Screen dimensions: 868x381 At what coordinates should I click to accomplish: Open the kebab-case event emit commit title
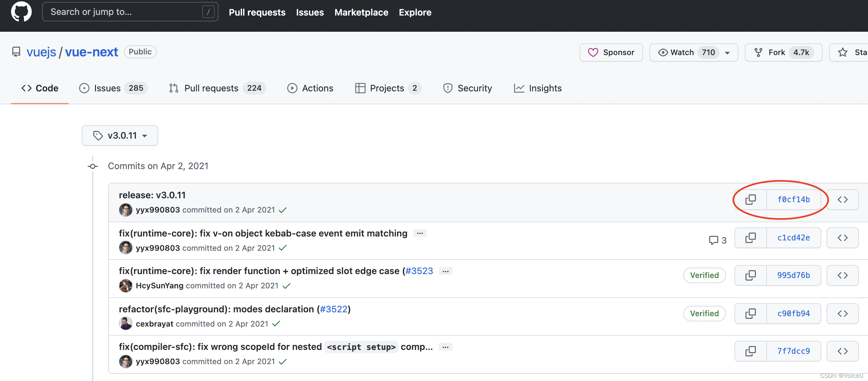click(263, 234)
